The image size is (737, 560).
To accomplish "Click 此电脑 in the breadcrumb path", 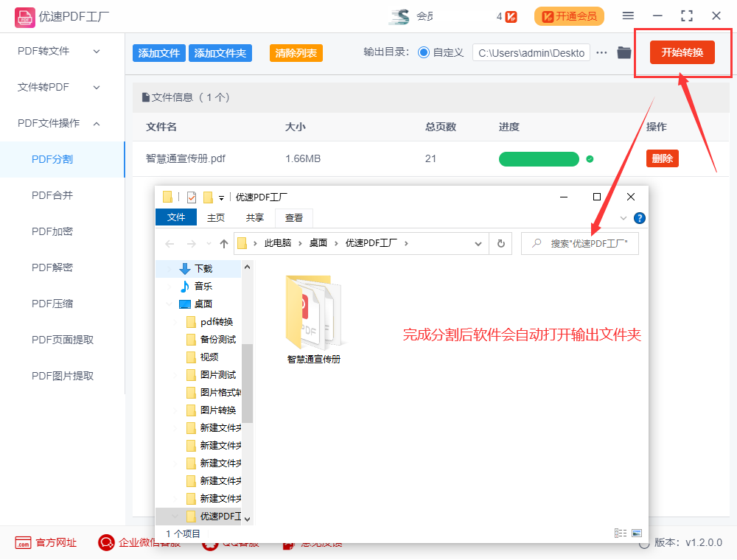I will 277,243.
